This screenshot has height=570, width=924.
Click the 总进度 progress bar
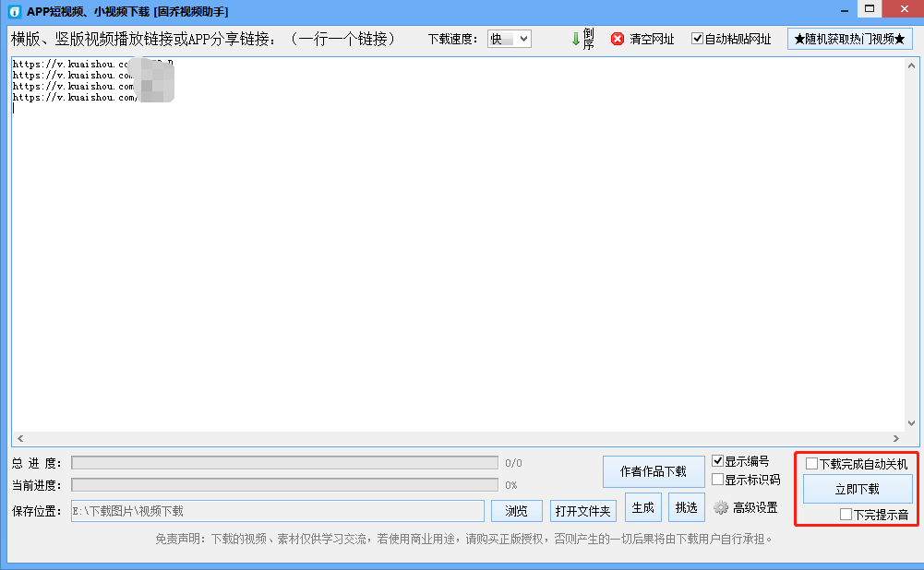(284, 463)
